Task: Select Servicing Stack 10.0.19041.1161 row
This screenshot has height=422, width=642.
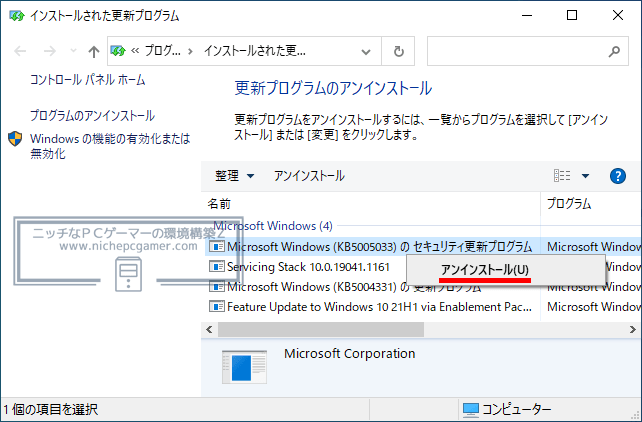Action: coord(308,267)
